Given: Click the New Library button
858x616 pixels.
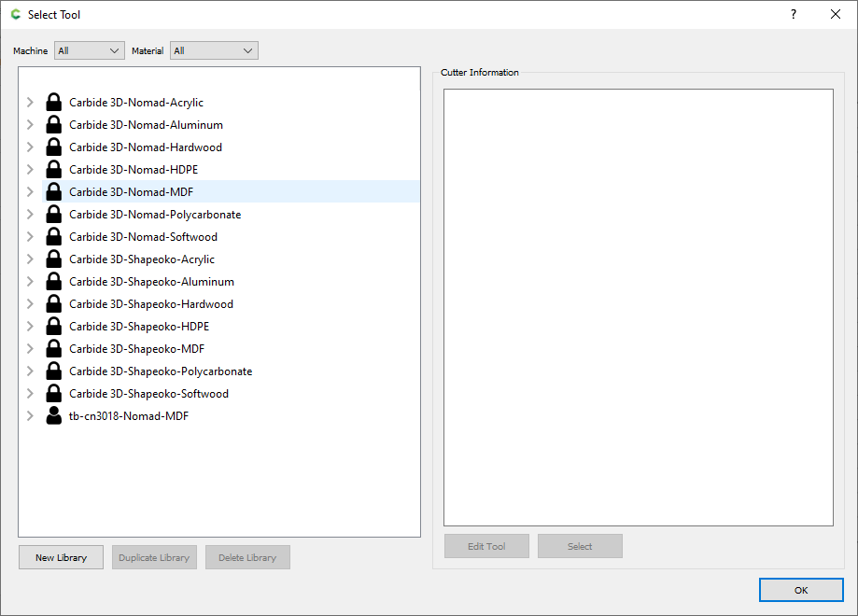Looking at the screenshot, I should click(x=61, y=557).
